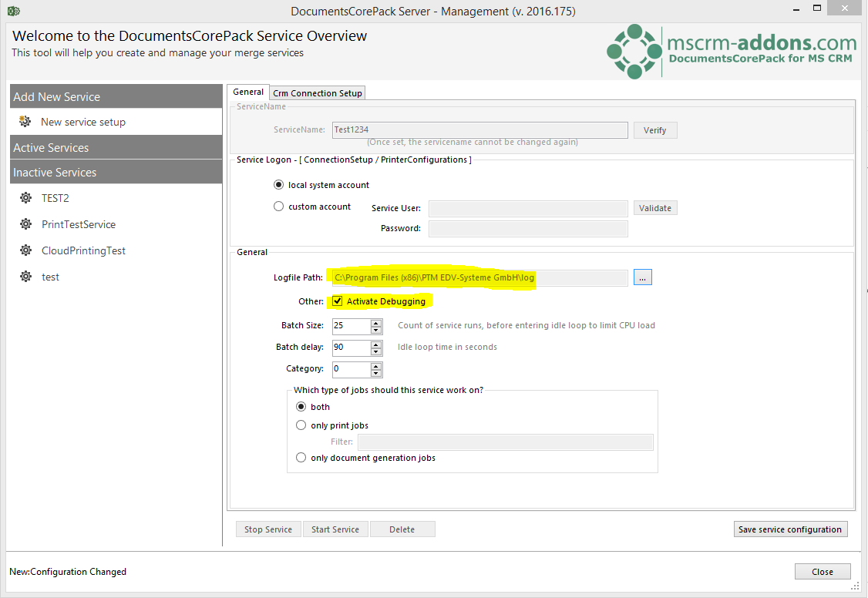Click the gear icon beside test service
This screenshot has height=598, width=868.
point(25,277)
